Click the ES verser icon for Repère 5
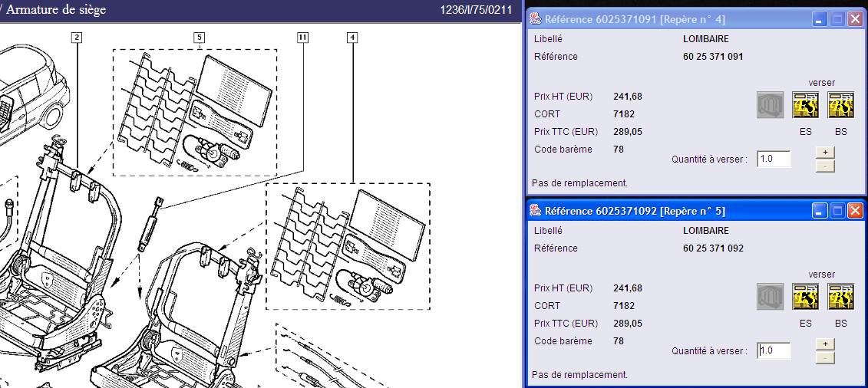868x388 pixels. [805, 297]
